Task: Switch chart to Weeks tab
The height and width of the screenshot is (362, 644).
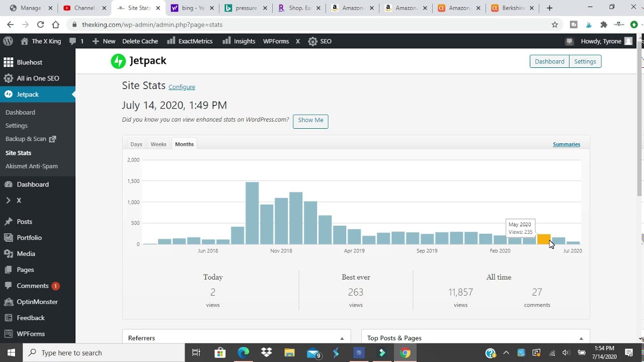Action: 158,144
